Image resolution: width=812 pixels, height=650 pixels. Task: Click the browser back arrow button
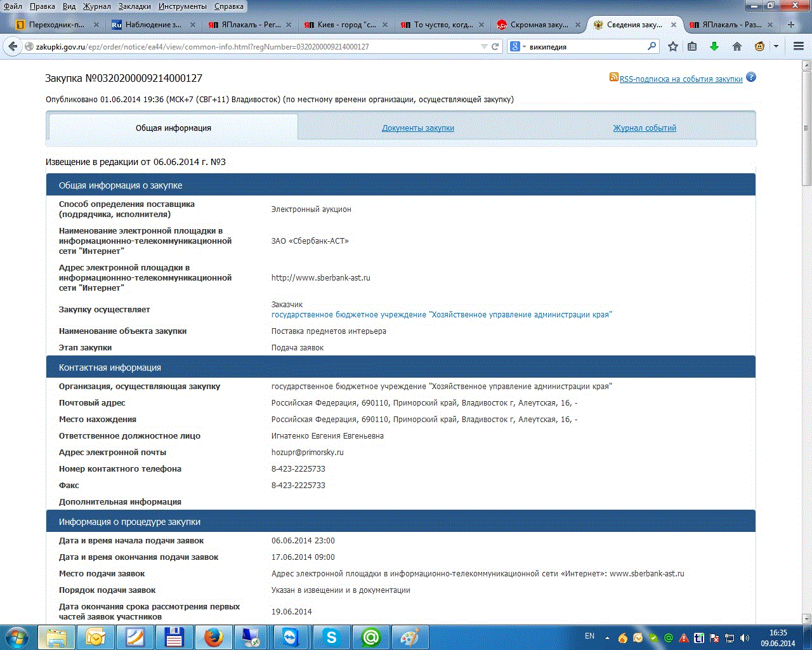[13, 46]
